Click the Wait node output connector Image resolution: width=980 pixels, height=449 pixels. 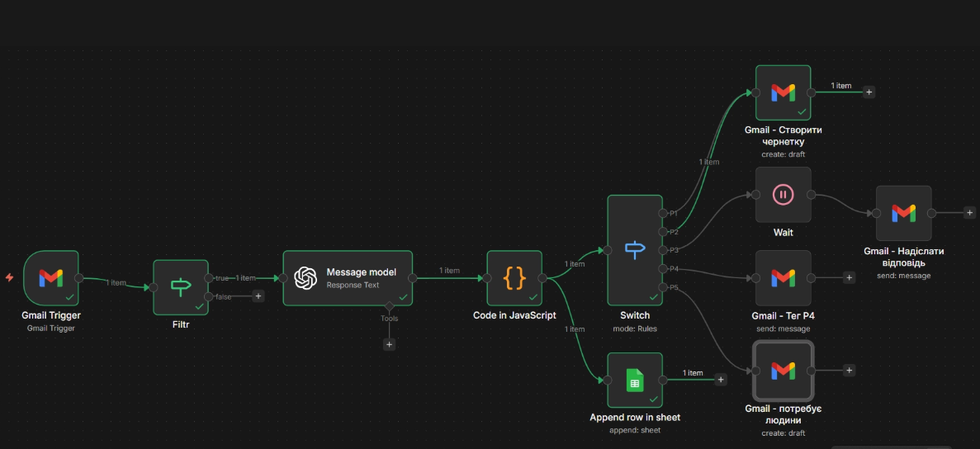tap(811, 194)
